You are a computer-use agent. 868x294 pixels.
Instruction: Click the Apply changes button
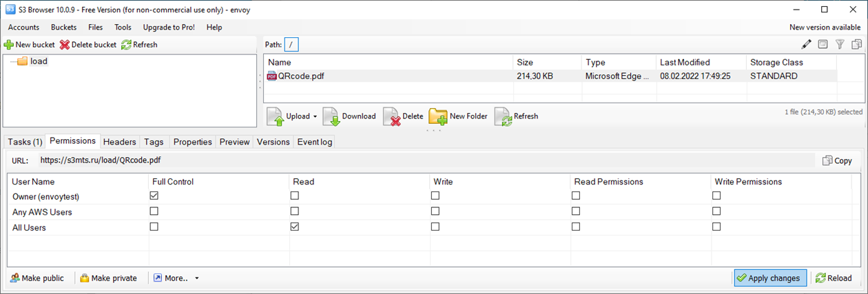[769, 278]
